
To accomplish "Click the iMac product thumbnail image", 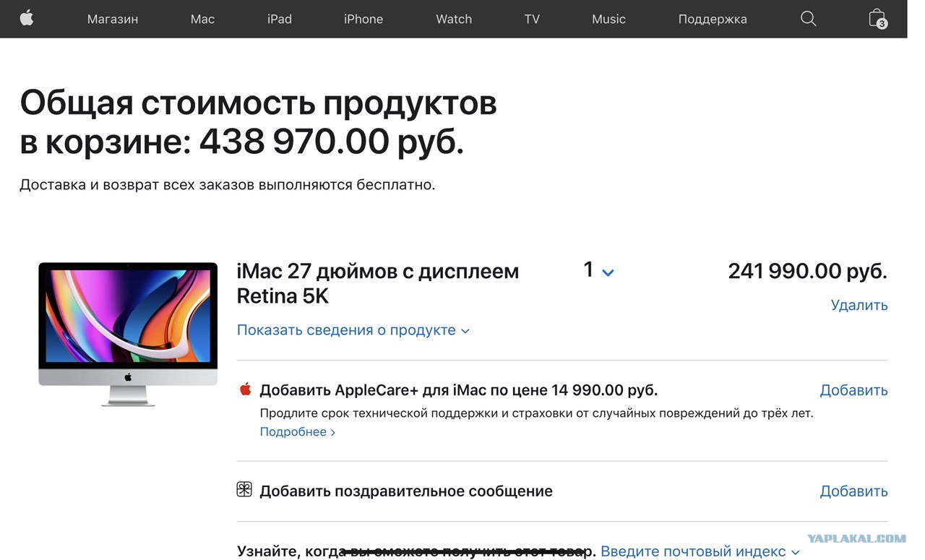I will coord(128,334).
